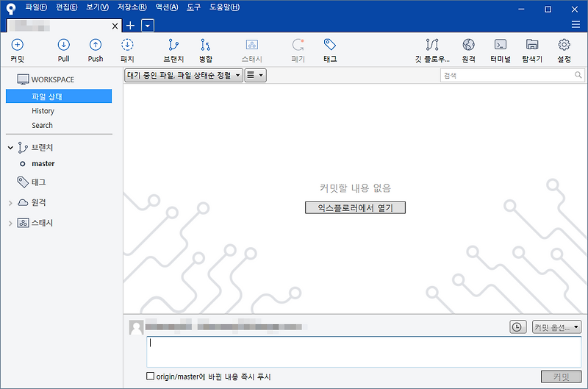Launch the 터미널 (Terminal) toolbar icon
This screenshot has width=588, height=389.
coord(501,45)
